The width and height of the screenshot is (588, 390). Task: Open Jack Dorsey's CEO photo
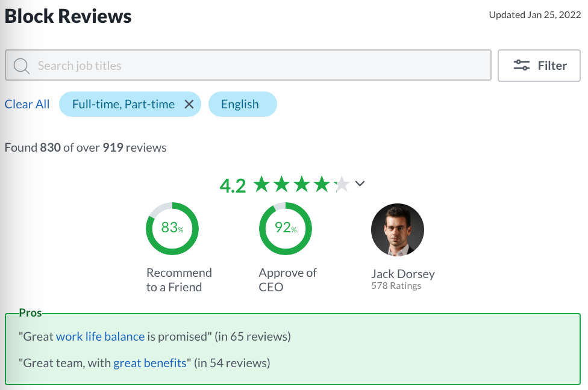(x=398, y=230)
